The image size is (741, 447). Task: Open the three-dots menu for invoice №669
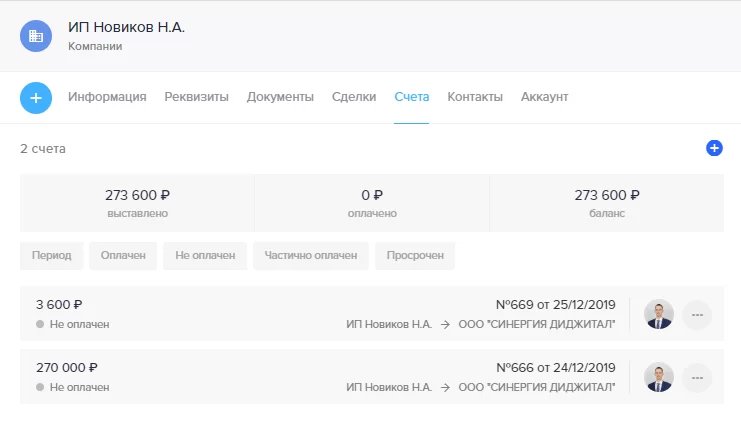tap(697, 315)
